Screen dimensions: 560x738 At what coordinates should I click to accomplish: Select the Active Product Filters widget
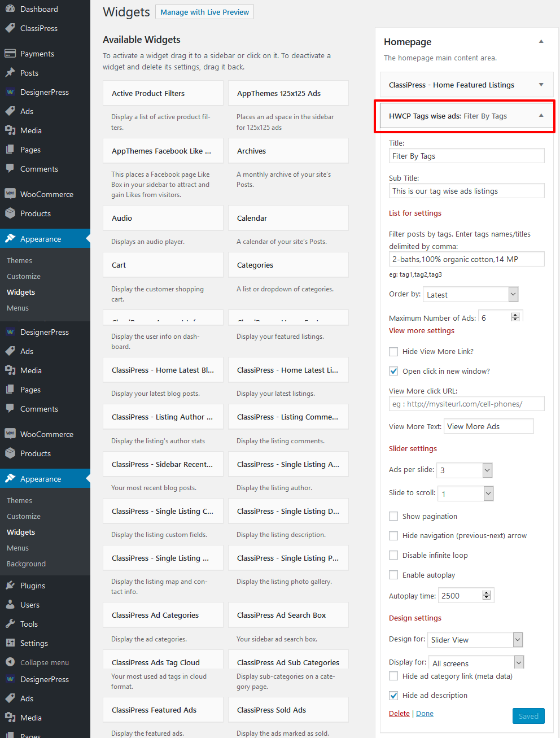pyautogui.click(x=163, y=93)
